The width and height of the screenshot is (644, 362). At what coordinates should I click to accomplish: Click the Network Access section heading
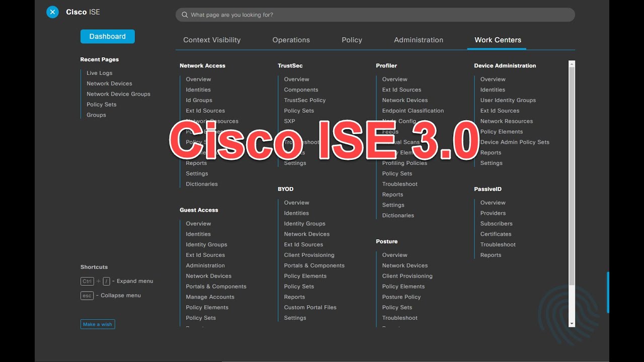click(202, 66)
